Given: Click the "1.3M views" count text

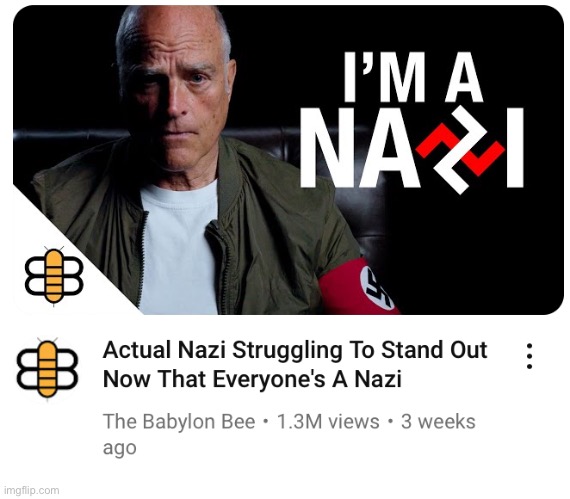Looking at the screenshot, I should [328, 422].
